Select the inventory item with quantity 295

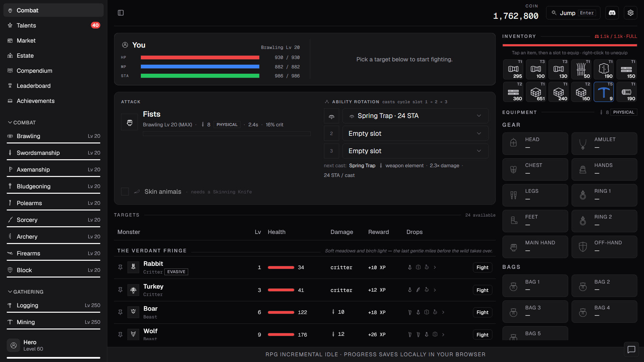pos(513,69)
